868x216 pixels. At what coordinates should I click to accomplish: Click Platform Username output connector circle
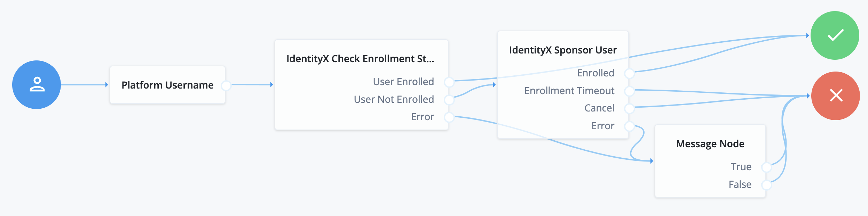tap(226, 85)
